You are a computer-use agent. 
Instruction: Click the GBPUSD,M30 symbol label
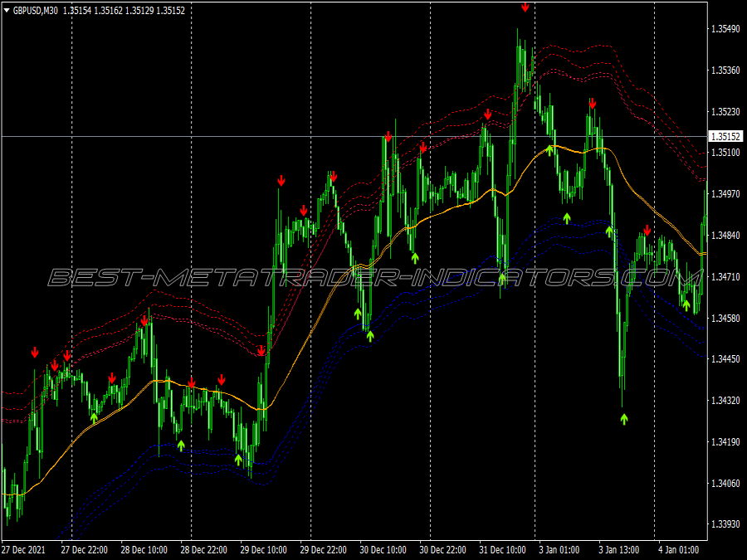tap(35, 11)
